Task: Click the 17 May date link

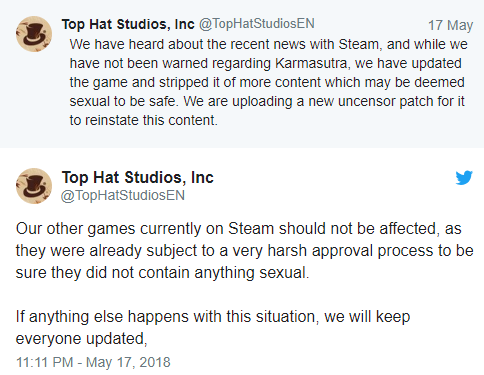Action: [x=450, y=25]
